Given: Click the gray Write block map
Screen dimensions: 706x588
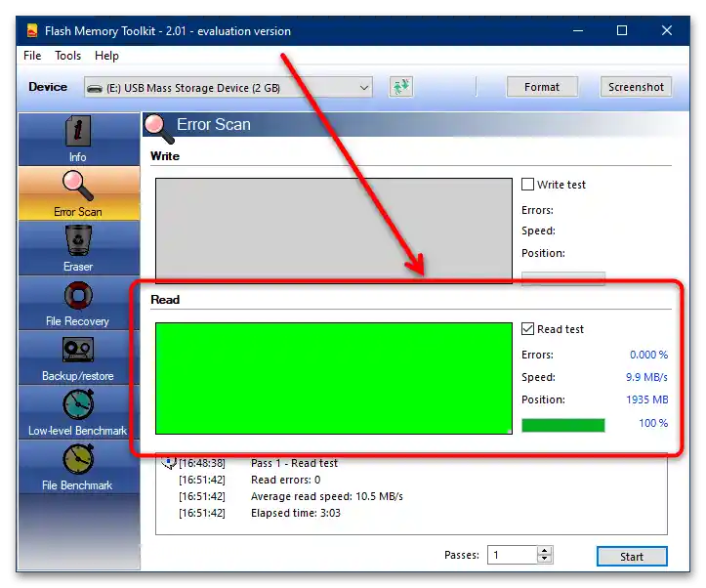Looking at the screenshot, I should pos(334,229).
